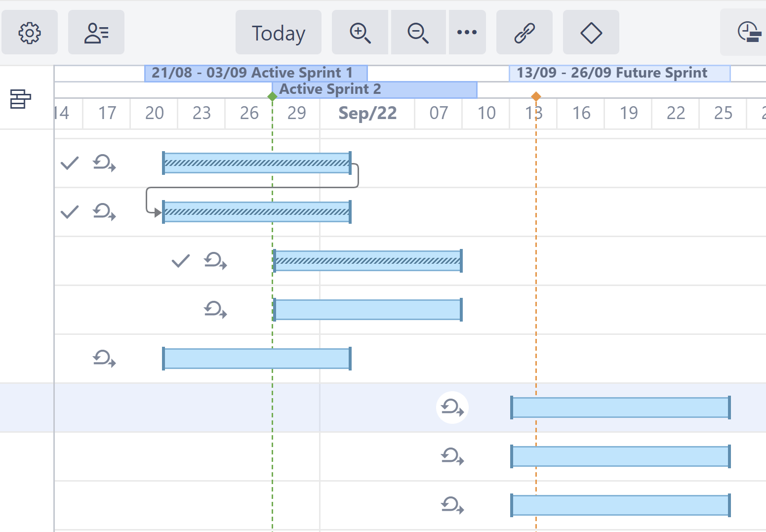This screenshot has height=532, width=766.
Task: Click the Today button
Action: [278, 33]
